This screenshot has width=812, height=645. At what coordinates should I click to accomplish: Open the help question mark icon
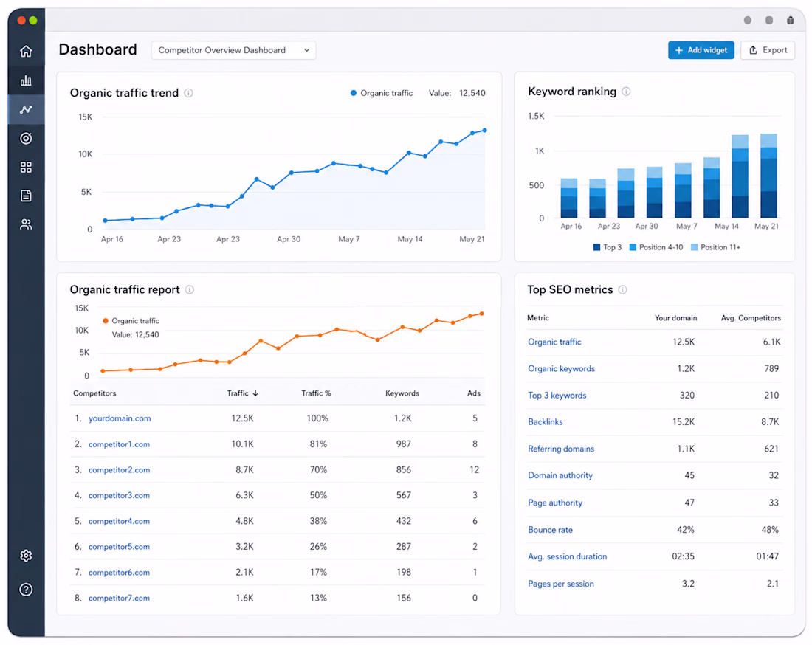(26, 590)
